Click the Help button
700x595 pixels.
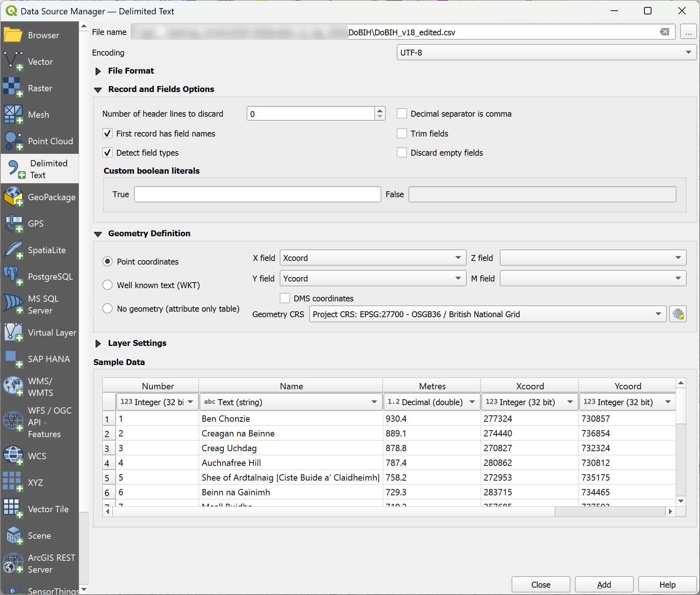click(x=667, y=584)
